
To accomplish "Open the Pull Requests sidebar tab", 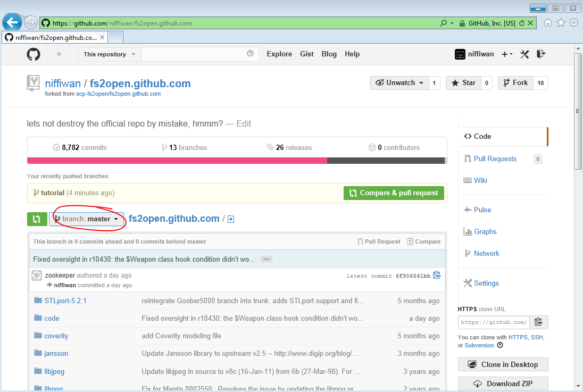I will point(495,159).
